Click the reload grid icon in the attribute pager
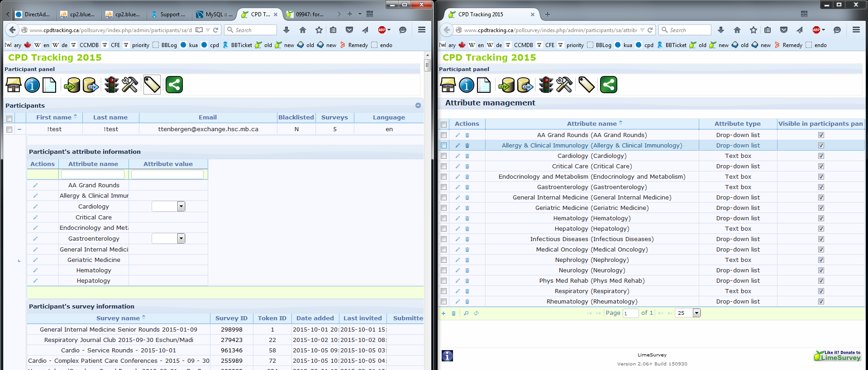The image size is (868, 370). click(476, 313)
